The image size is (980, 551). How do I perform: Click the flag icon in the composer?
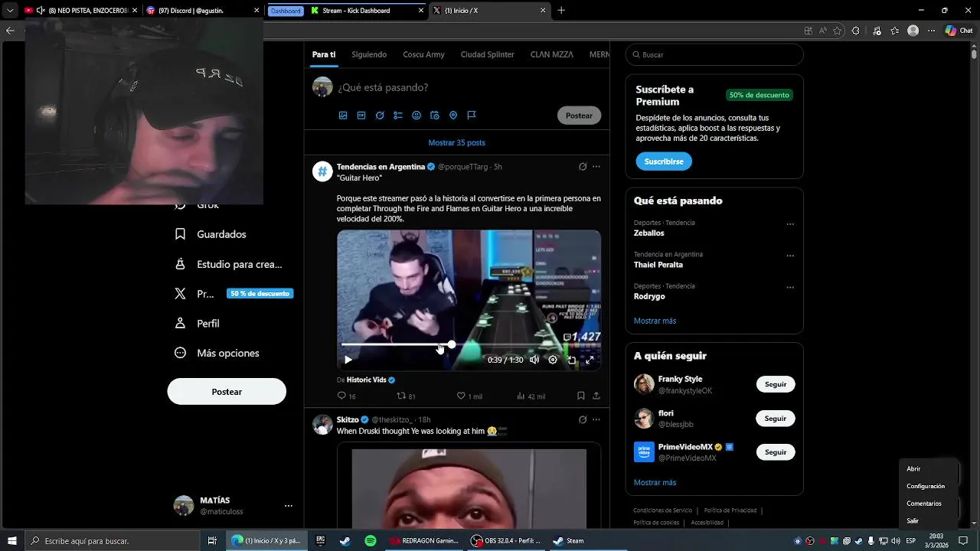(x=472, y=116)
